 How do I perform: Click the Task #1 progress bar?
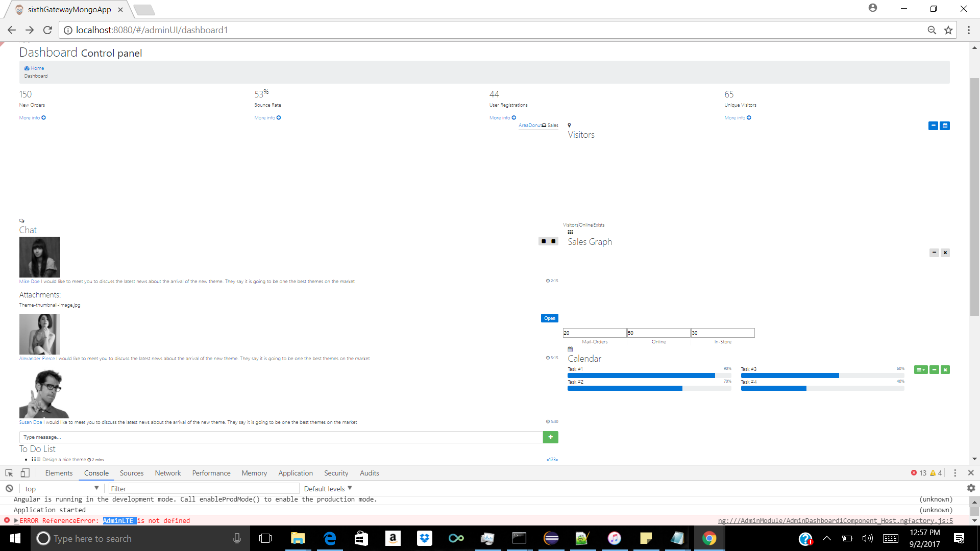point(649,375)
